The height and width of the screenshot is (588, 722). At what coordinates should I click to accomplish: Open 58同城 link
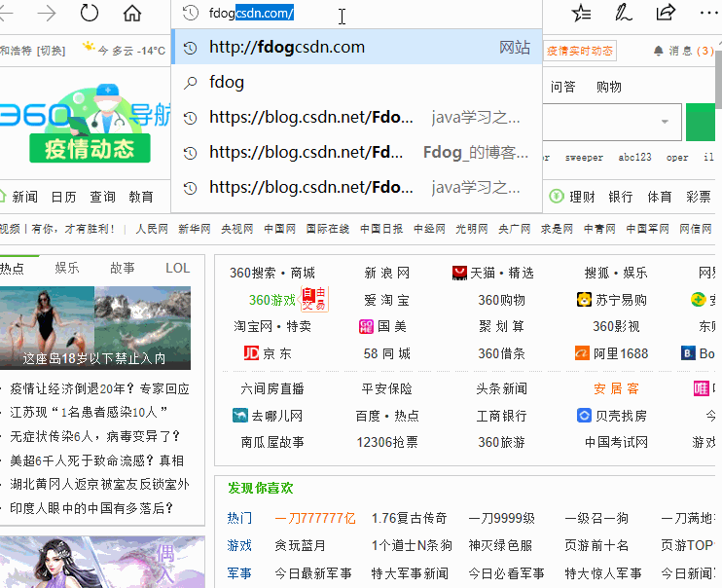(x=387, y=353)
